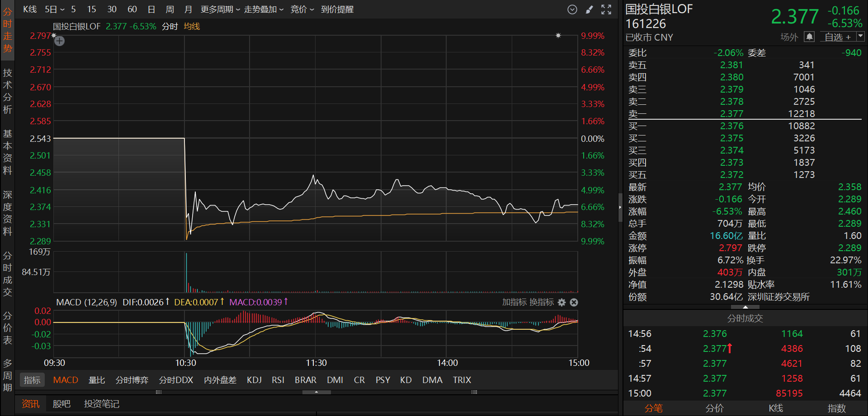
Task: Toggle the 分时 line display in legend
Action: pyautogui.click(x=170, y=27)
